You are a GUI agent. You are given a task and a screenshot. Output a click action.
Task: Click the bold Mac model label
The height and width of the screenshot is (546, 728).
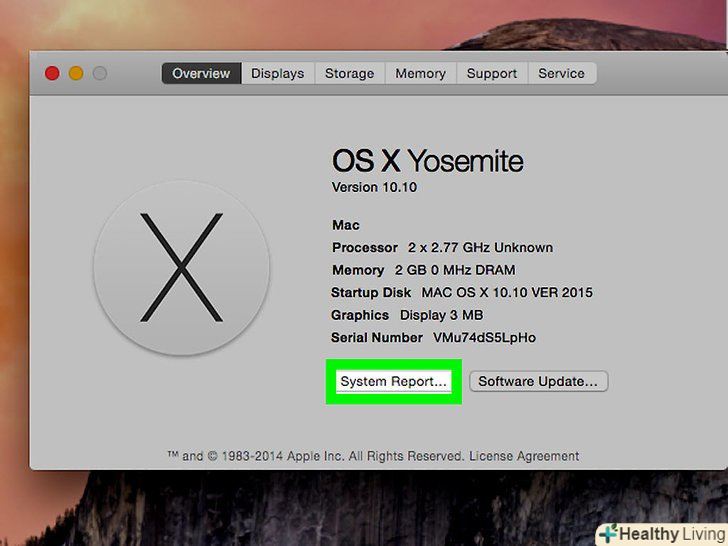point(346,225)
